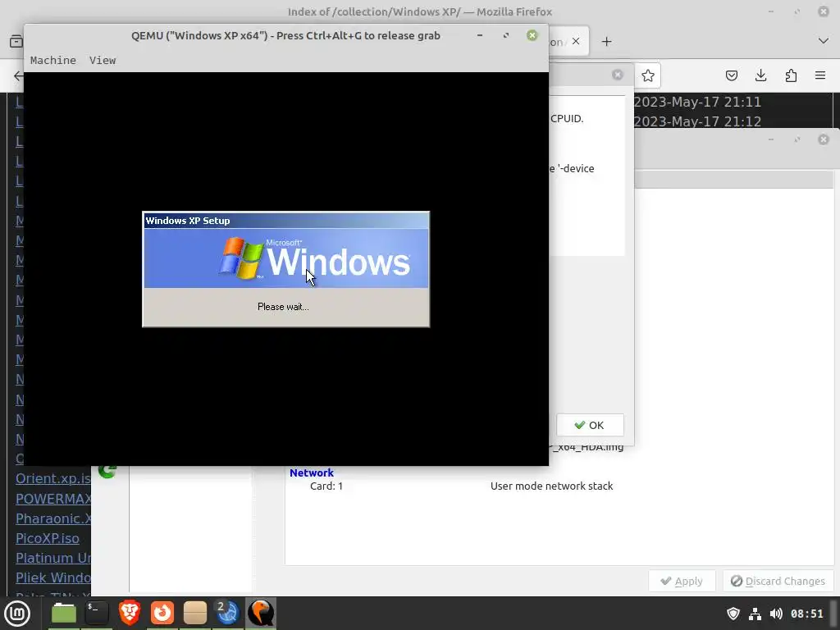
Task: Open the POWERMAX link in Firefox
Action: (53, 499)
